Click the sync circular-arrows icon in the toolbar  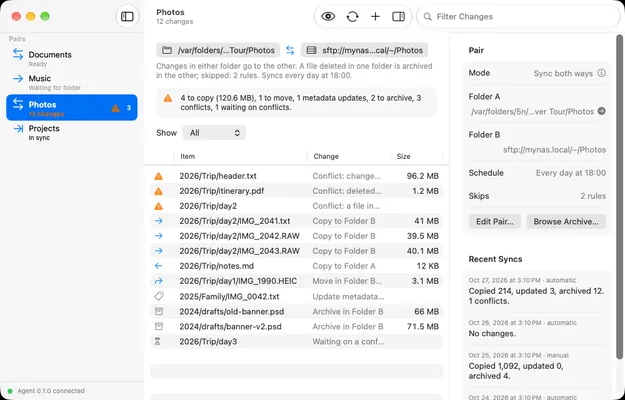(352, 16)
